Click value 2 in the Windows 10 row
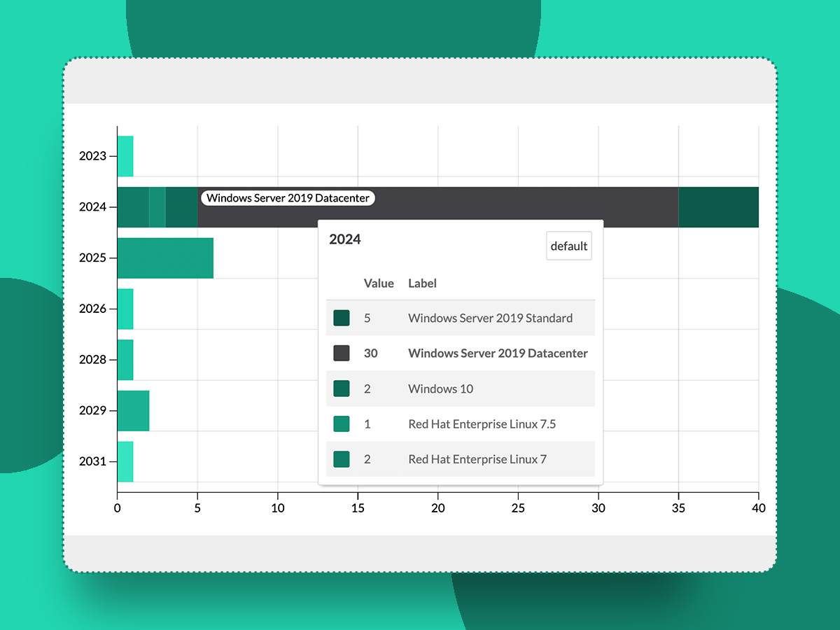The image size is (840, 630). 367,388
